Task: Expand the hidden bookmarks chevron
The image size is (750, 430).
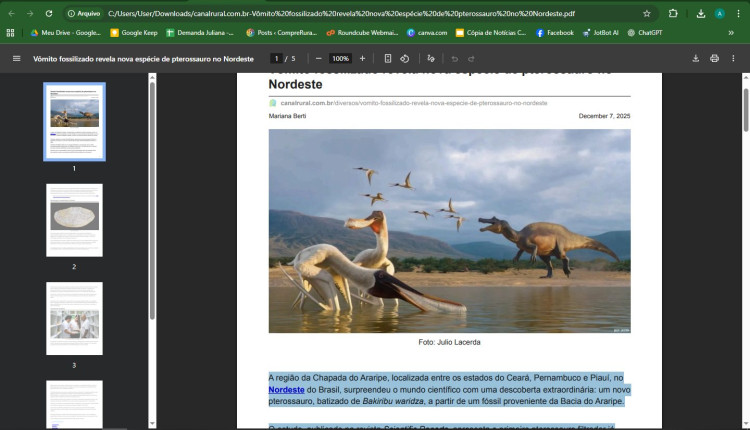Action: click(731, 33)
